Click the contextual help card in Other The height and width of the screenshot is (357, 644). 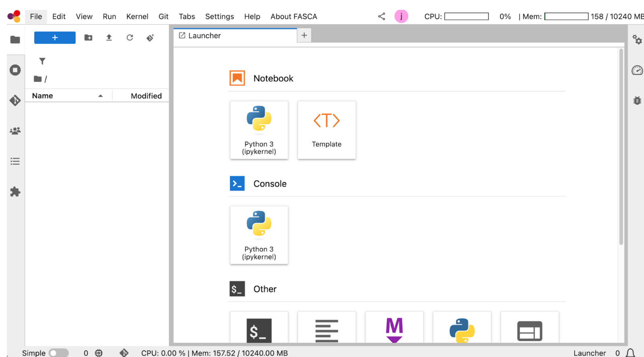(x=530, y=327)
